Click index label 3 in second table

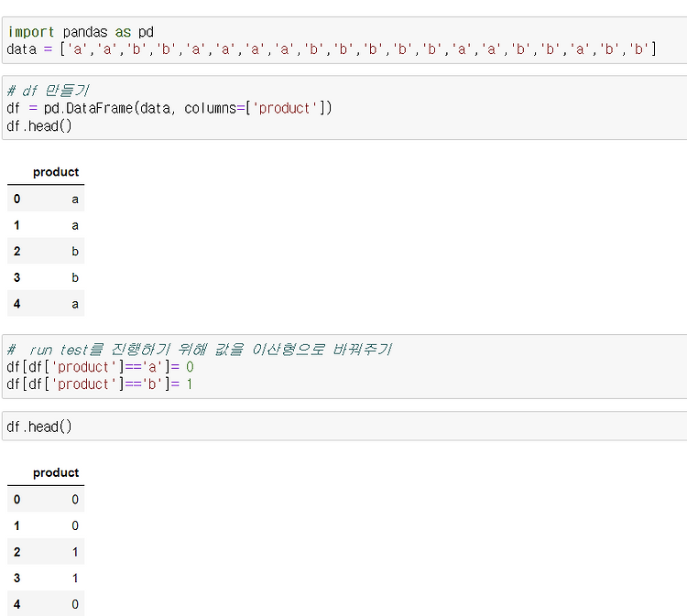click(16, 578)
